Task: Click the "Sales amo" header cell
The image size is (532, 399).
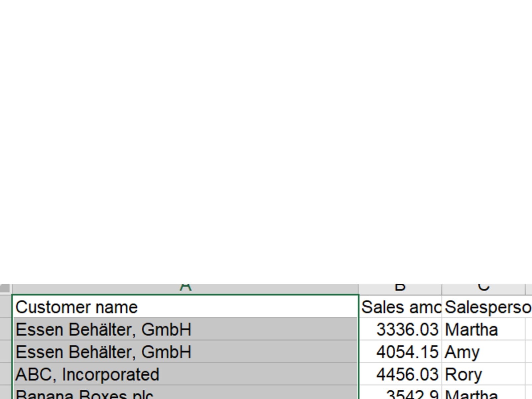Action: 400,307
